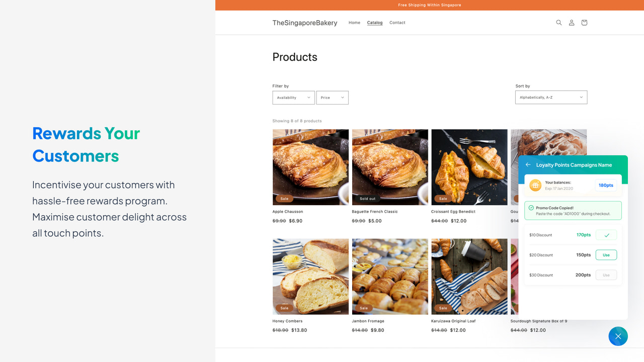Click the 180pts balance button
Screen dimensions: 644x362
(x=606, y=185)
